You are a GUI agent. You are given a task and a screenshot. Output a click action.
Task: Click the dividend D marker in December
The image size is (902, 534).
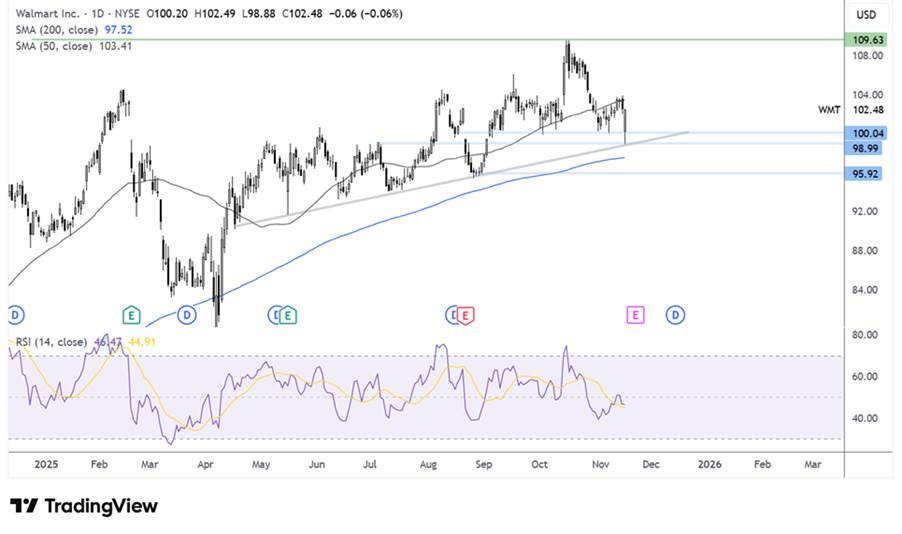[675, 315]
